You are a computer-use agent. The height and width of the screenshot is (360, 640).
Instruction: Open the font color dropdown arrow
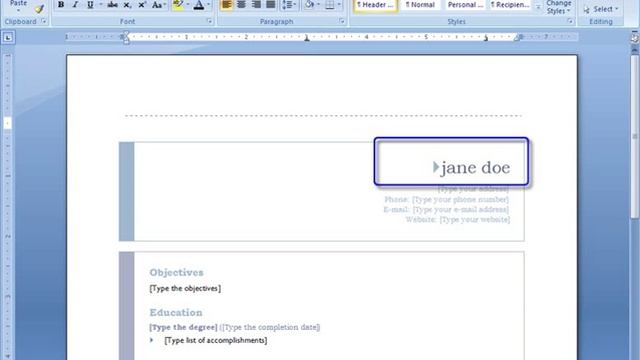pyautogui.click(x=209, y=4)
